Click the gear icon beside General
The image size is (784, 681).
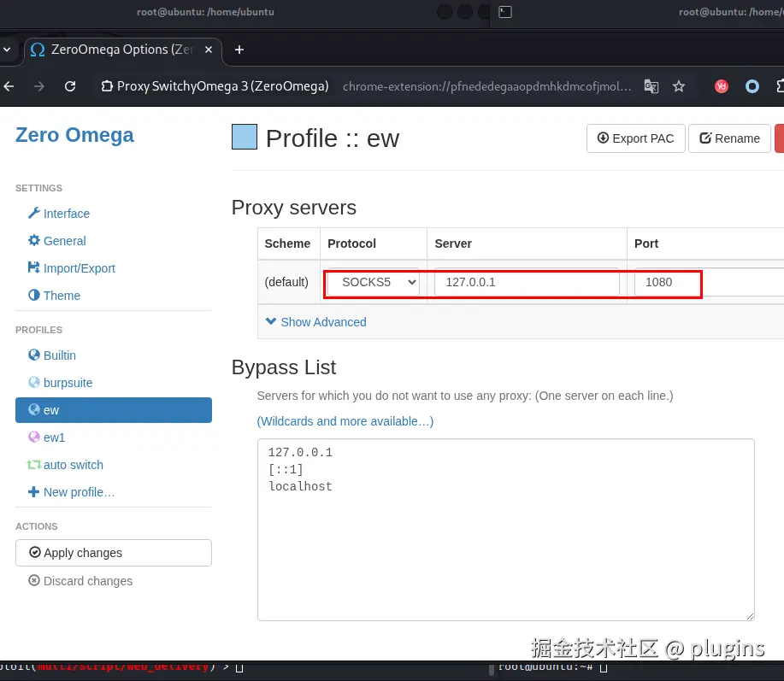point(33,240)
